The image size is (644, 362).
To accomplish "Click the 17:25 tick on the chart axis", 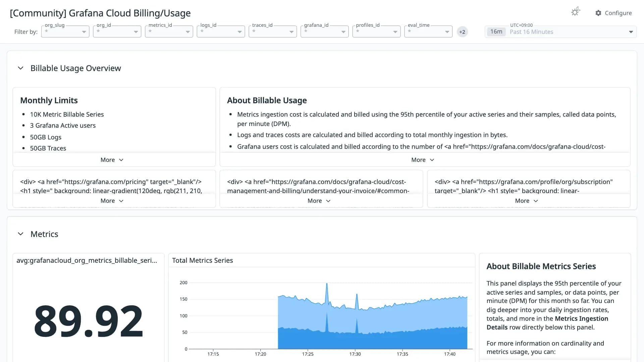I will (x=308, y=354).
